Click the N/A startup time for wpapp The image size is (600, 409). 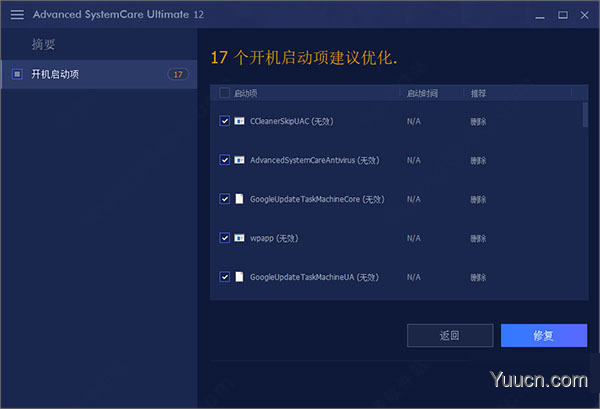pos(414,238)
